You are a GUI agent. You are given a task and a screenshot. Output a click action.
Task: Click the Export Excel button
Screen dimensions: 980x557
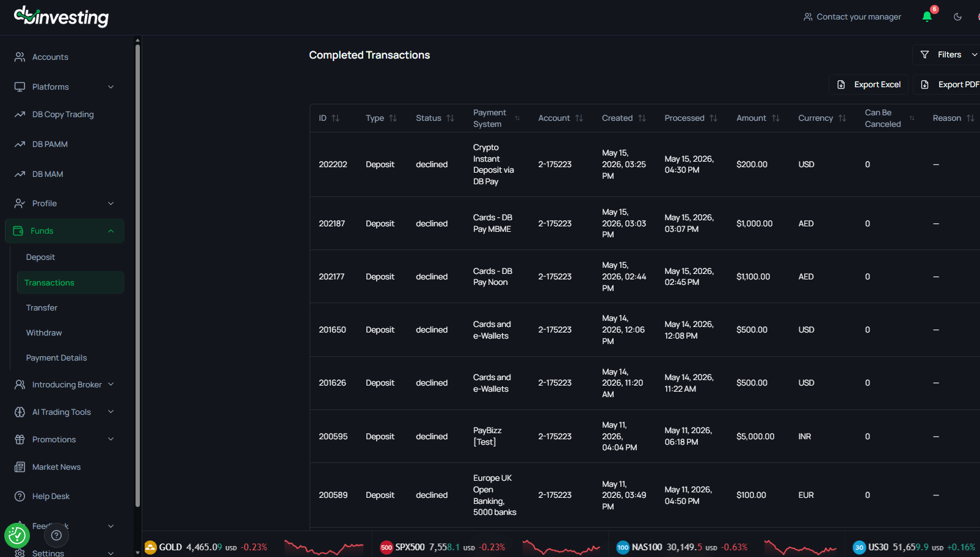point(868,84)
